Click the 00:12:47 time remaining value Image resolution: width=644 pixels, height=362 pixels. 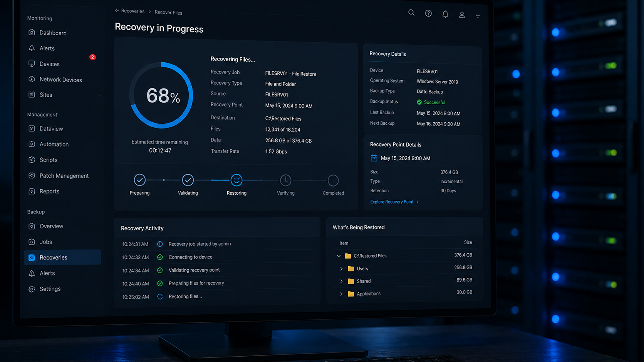point(160,150)
